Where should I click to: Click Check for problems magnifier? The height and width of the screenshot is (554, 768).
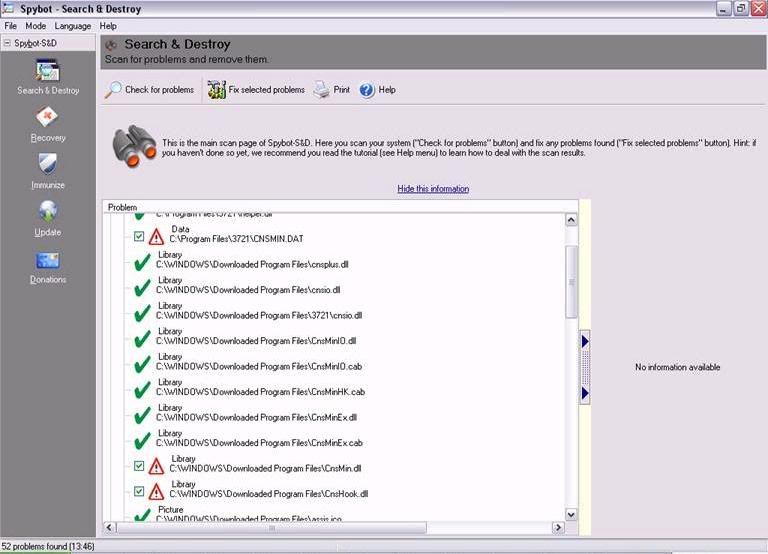click(114, 90)
